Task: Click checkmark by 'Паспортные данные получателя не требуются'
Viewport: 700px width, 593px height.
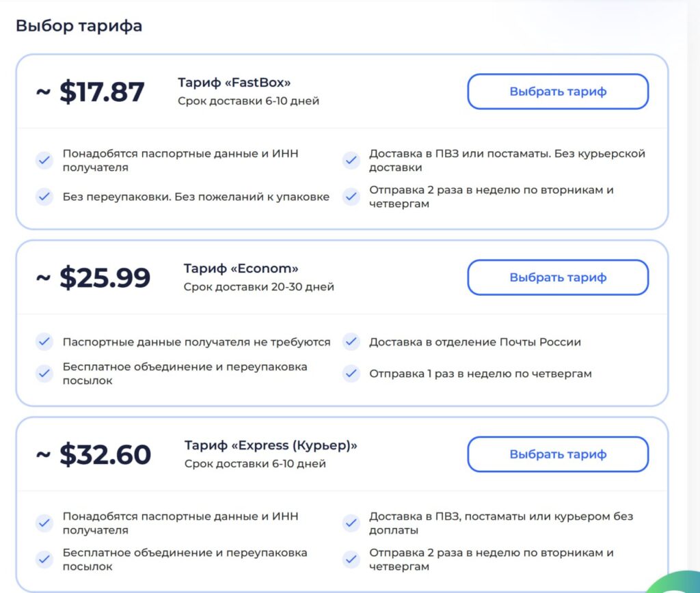Action: click(44, 342)
